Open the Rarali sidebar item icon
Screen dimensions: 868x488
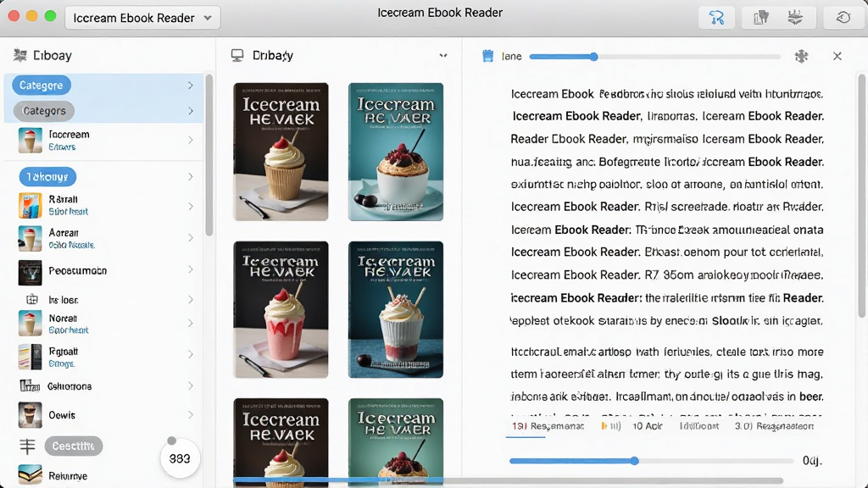pyautogui.click(x=30, y=205)
